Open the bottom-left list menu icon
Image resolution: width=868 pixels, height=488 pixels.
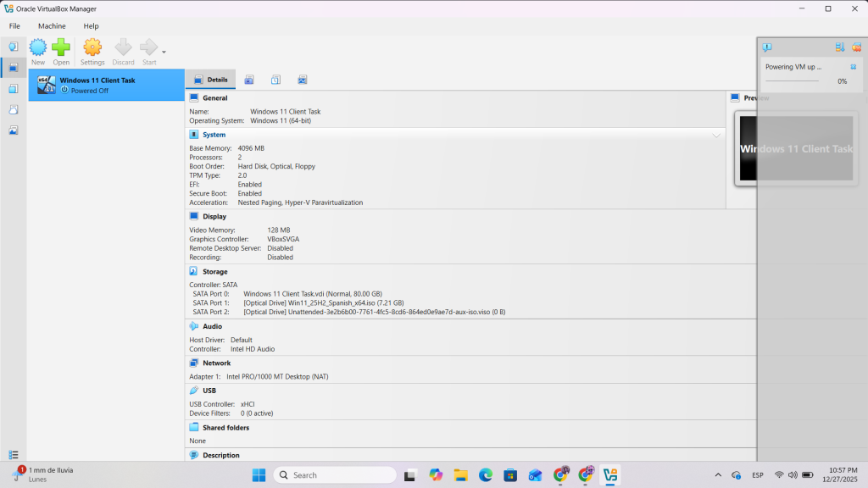[x=14, y=455]
